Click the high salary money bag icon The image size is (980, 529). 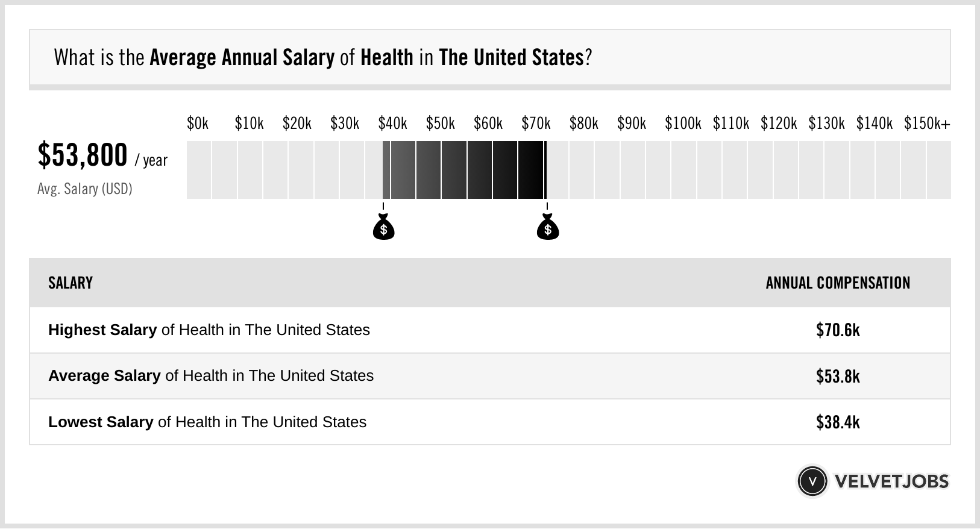tap(548, 227)
